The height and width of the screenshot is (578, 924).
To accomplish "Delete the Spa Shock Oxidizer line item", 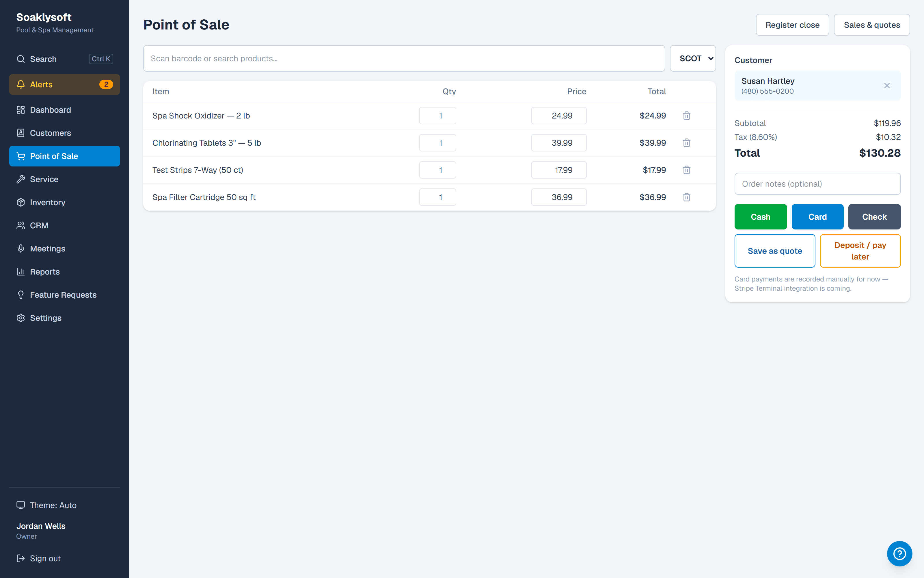I will click(686, 115).
